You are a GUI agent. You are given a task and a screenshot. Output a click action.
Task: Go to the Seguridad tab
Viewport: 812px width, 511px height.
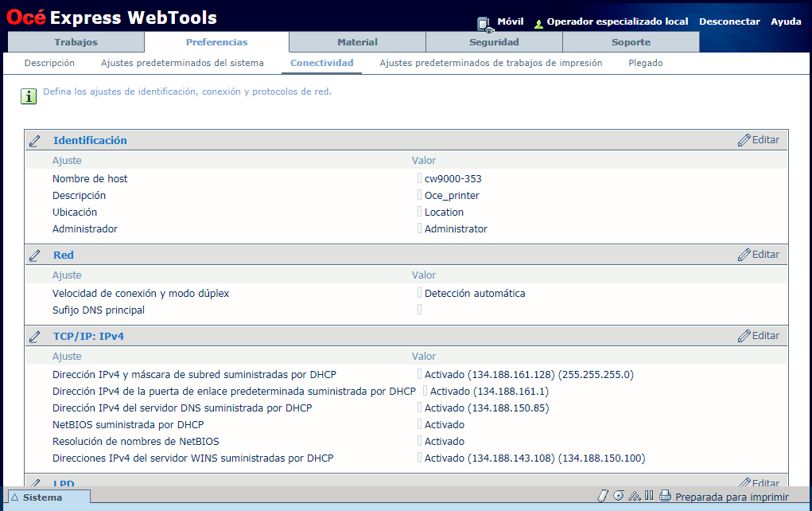pos(494,42)
